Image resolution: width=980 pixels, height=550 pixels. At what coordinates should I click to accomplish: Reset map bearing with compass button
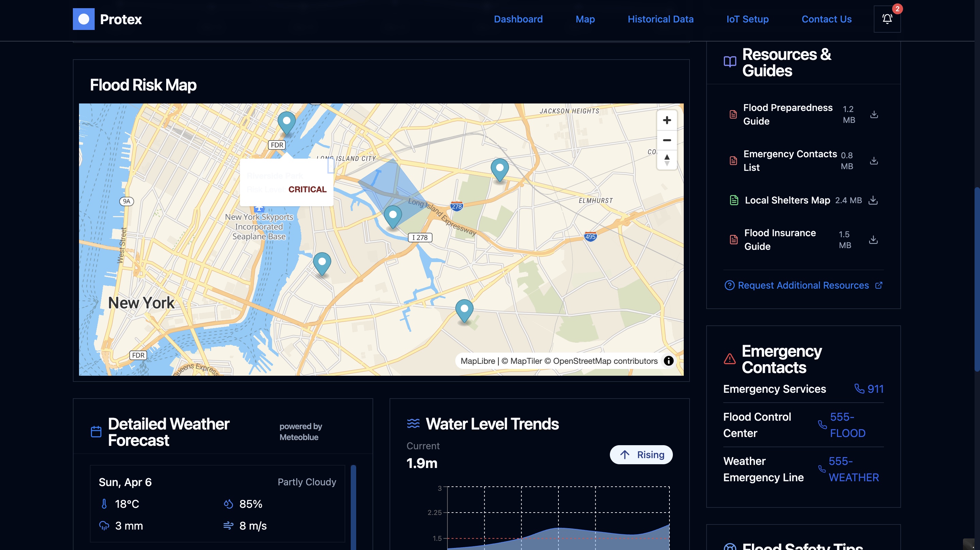[x=666, y=160]
